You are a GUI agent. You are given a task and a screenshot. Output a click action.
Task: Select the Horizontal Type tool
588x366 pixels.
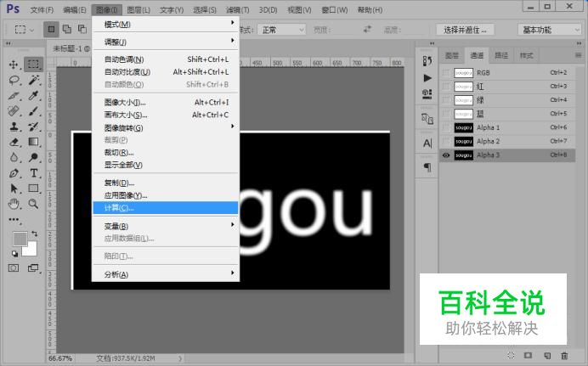[33, 173]
